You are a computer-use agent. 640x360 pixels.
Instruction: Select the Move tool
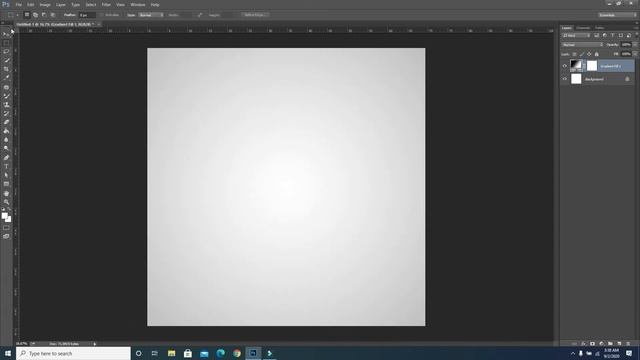[6, 34]
